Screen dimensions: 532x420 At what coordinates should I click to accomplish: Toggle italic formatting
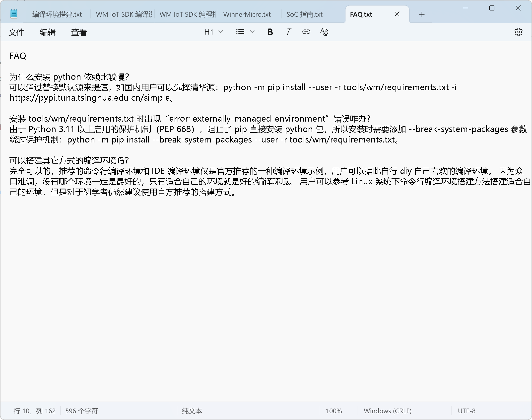click(x=288, y=32)
